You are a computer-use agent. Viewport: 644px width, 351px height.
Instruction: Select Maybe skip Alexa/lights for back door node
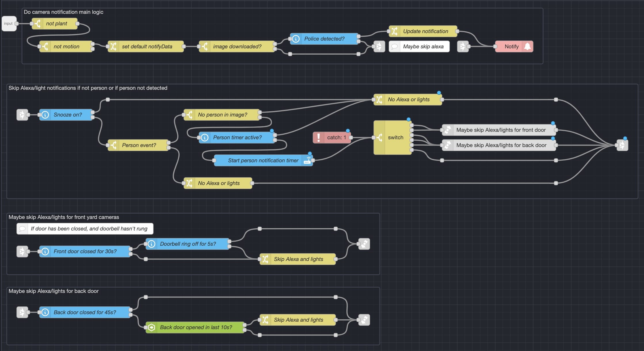pos(499,145)
